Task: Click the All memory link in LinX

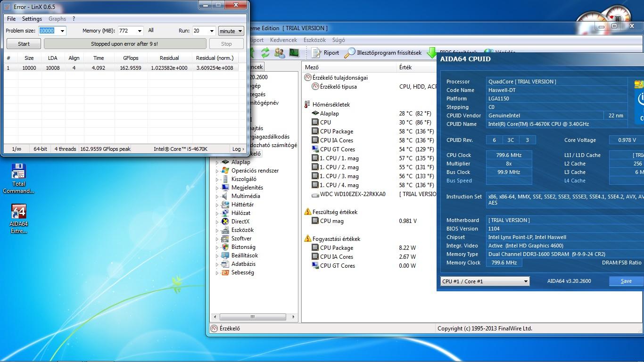Action: (x=151, y=30)
